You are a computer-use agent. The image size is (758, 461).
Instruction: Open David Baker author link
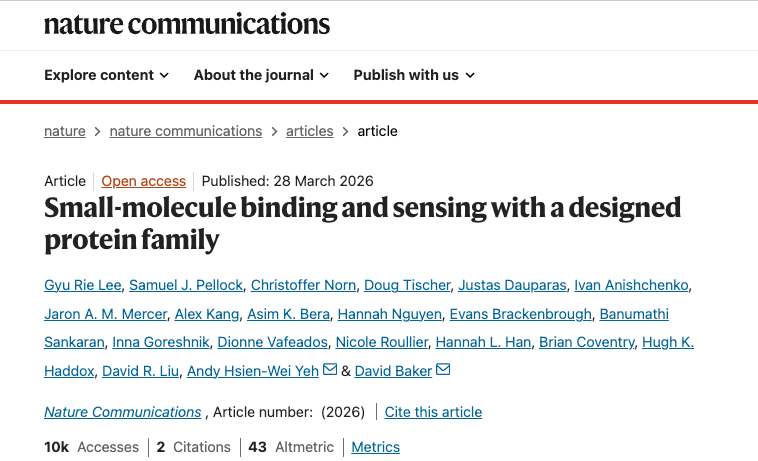click(394, 371)
